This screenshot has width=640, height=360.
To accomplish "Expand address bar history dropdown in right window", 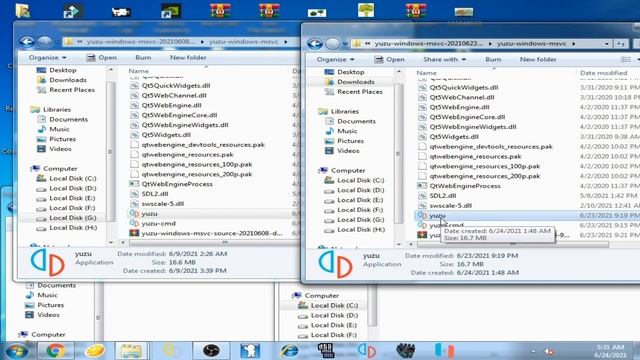I will point(607,43).
